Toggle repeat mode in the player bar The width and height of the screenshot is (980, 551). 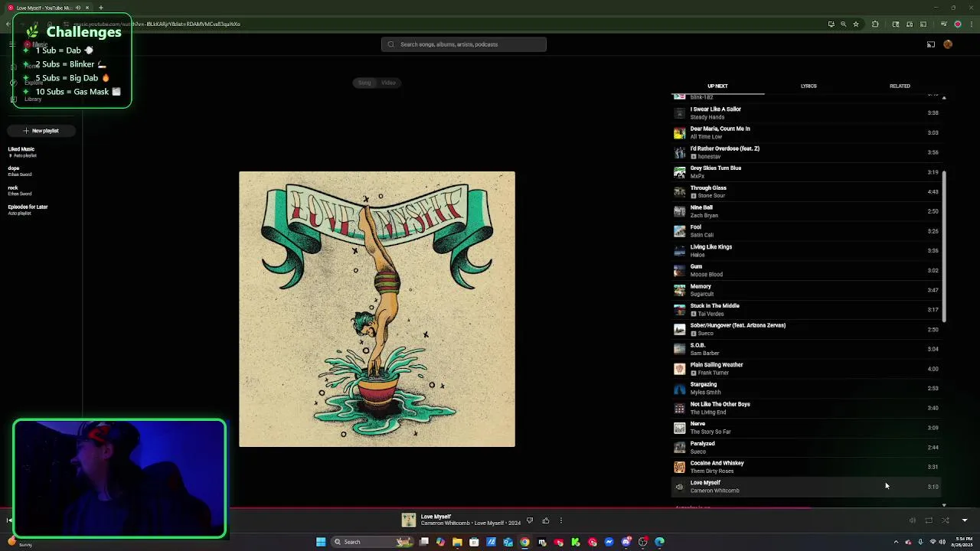(929, 520)
